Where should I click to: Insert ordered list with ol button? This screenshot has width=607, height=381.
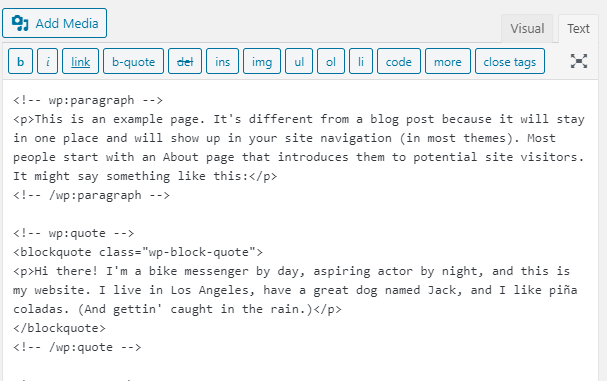(331, 61)
